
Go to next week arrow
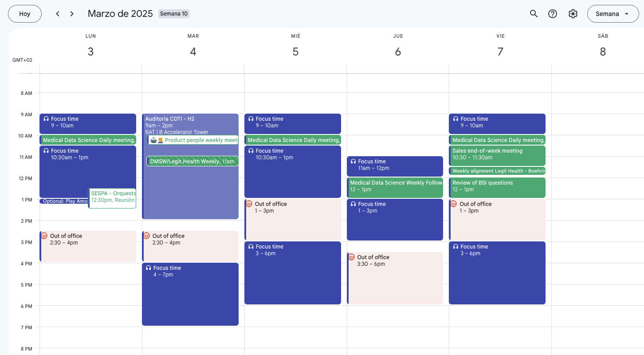[72, 14]
